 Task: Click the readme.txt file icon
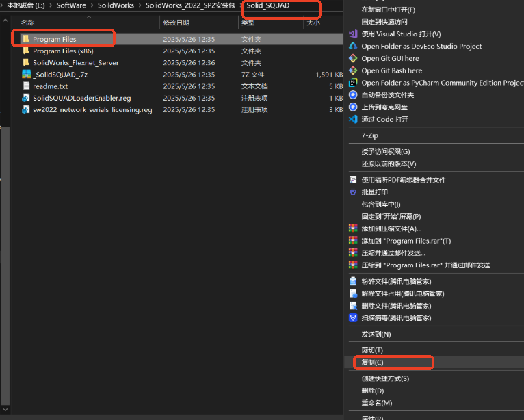pos(26,86)
